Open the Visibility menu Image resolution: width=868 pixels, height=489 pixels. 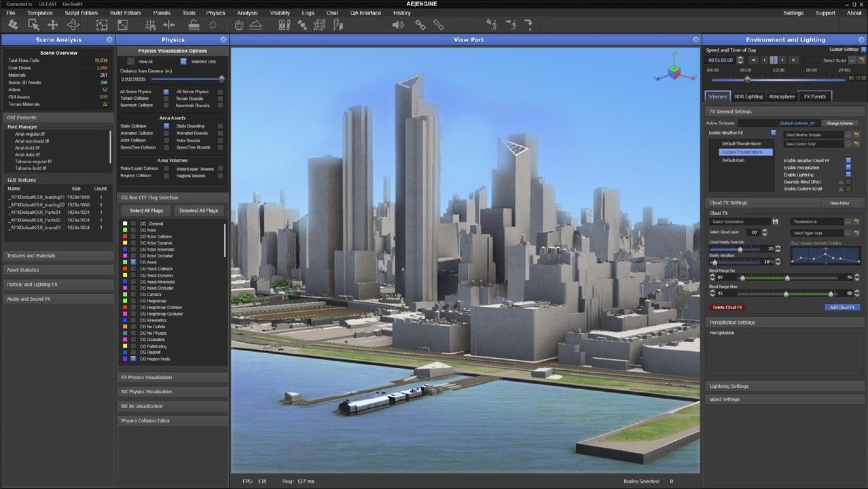280,13
